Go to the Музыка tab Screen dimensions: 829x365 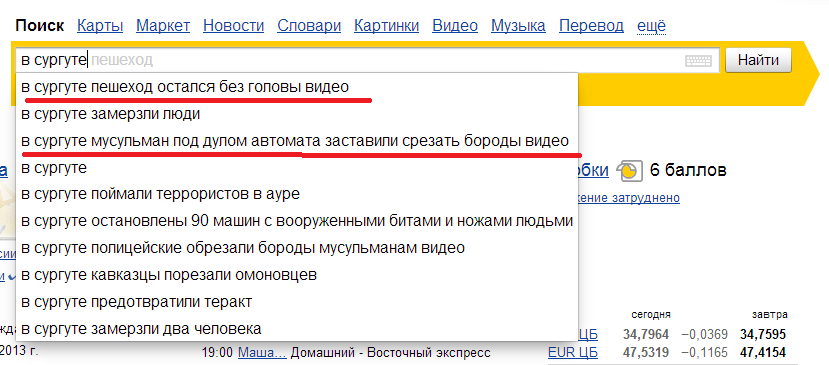pyautogui.click(x=518, y=25)
